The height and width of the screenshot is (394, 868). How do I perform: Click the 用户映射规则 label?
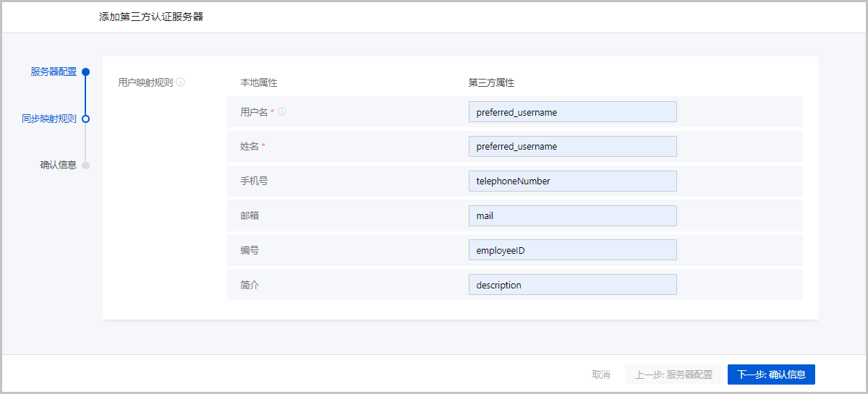[x=145, y=82]
